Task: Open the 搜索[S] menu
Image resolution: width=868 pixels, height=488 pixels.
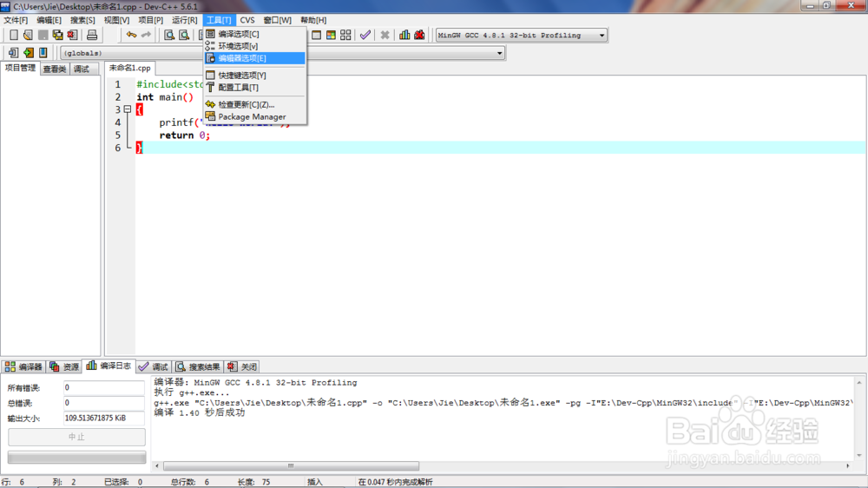Action: click(82, 20)
